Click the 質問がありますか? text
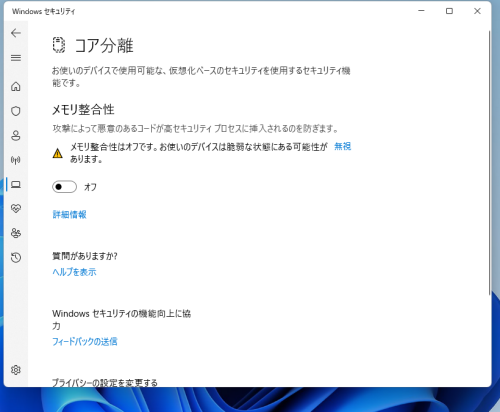The height and width of the screenshot is (412, 500). click(85, 256)
